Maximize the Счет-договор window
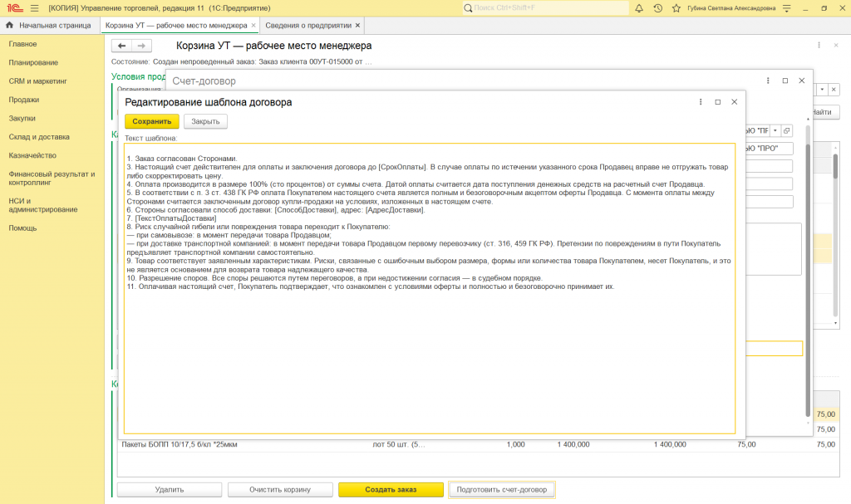The image size is (851, 504). pos(785,81)
